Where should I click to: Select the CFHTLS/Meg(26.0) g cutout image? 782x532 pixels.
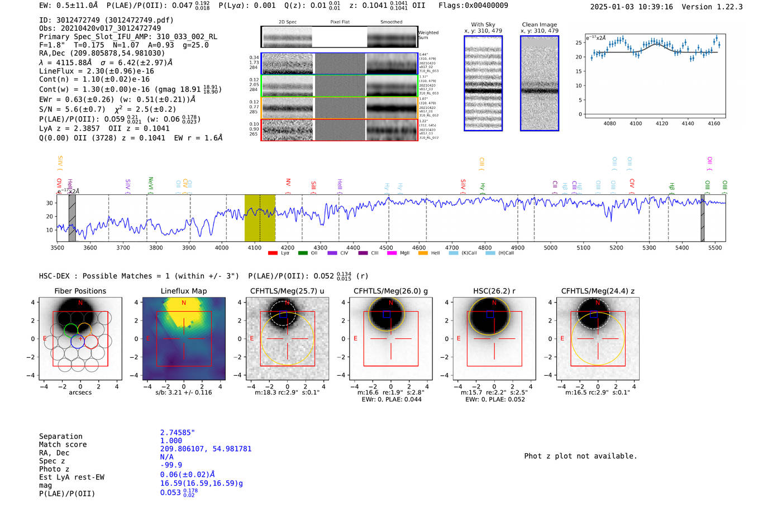pos(391,339)
